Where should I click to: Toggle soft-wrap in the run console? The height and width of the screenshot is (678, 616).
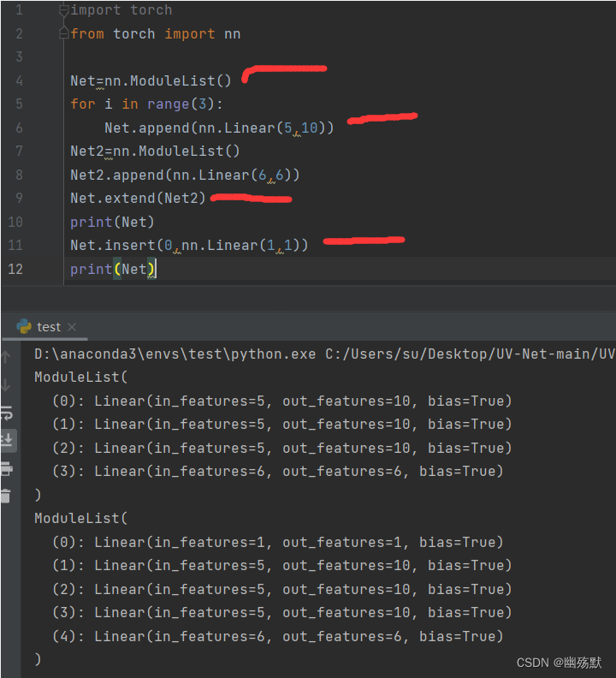(x=7, y=413)
